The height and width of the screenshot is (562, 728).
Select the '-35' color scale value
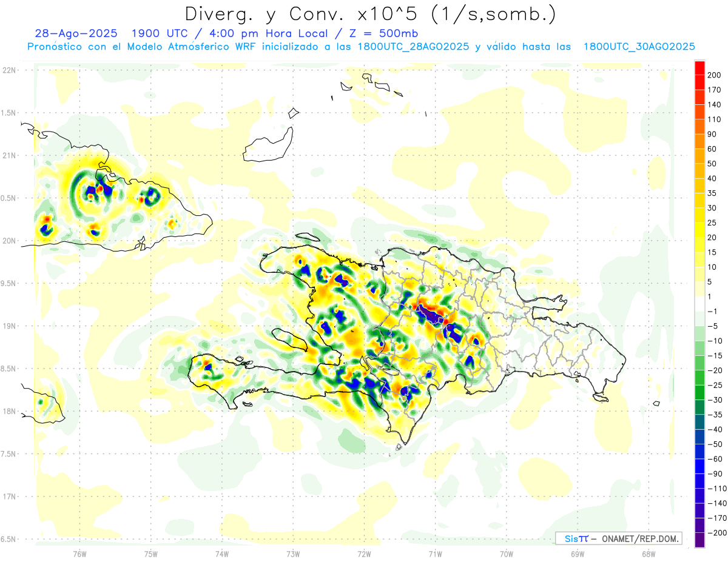click(714, 415)
